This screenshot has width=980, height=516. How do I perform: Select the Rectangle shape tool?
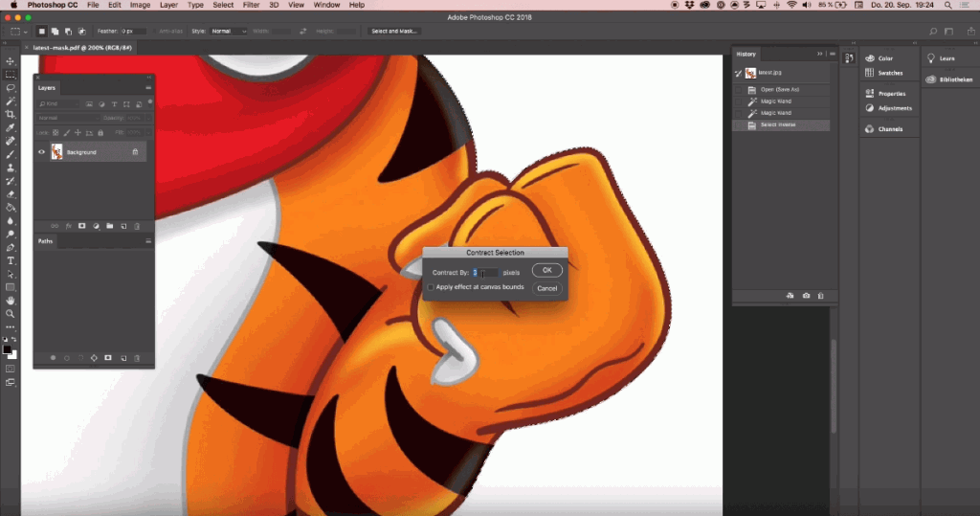[x=10, y=287]
